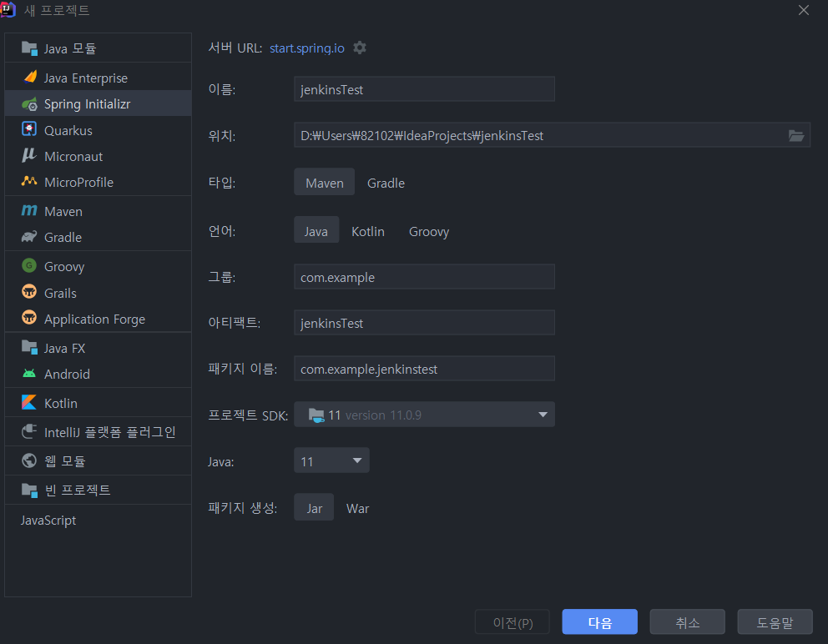828x644 pixels.
Task: Select Jar packaging
Action: point(314,508)
